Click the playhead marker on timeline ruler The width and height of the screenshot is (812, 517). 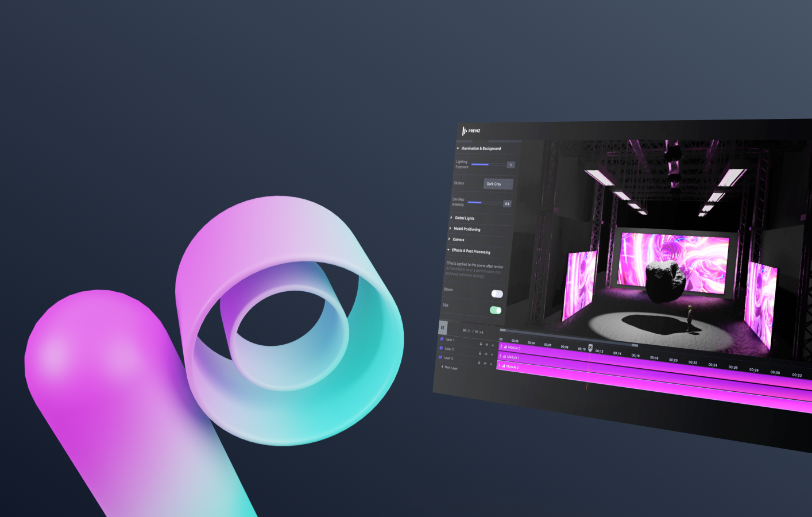pyautogui.click(x=590, y=348)
